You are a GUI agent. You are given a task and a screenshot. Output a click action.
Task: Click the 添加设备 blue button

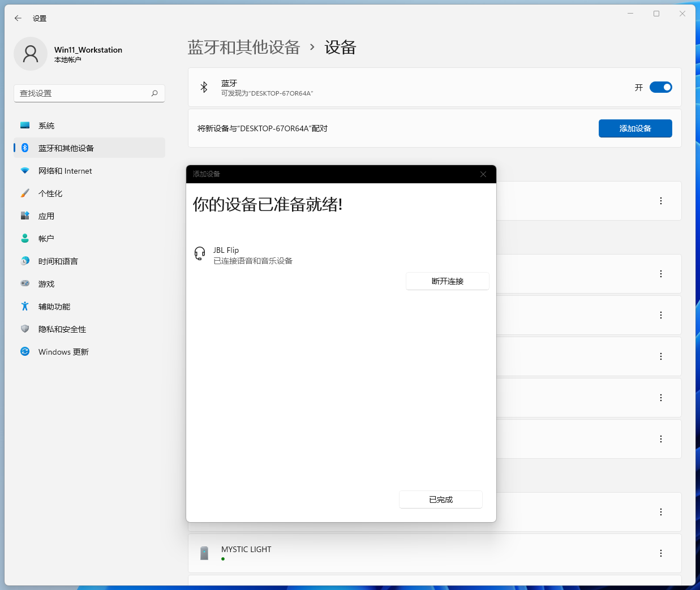(635, 128)
